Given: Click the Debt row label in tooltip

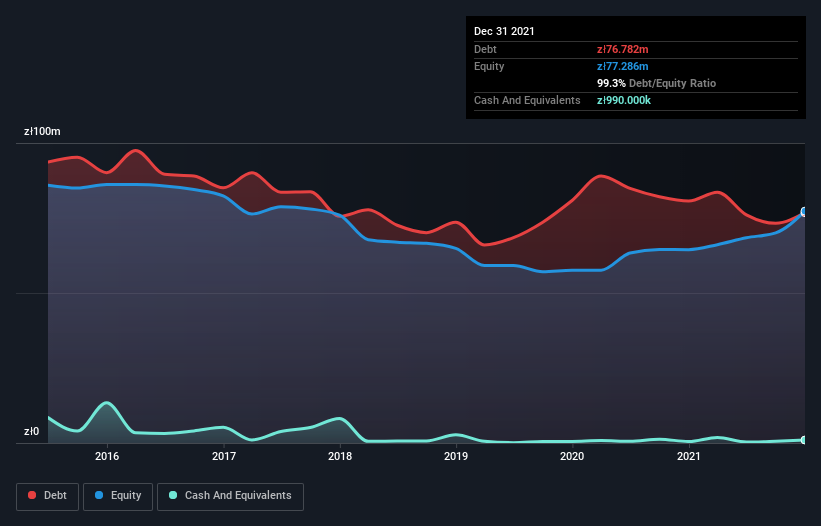Looking at the screenshot, I should (x=485, y=49).
